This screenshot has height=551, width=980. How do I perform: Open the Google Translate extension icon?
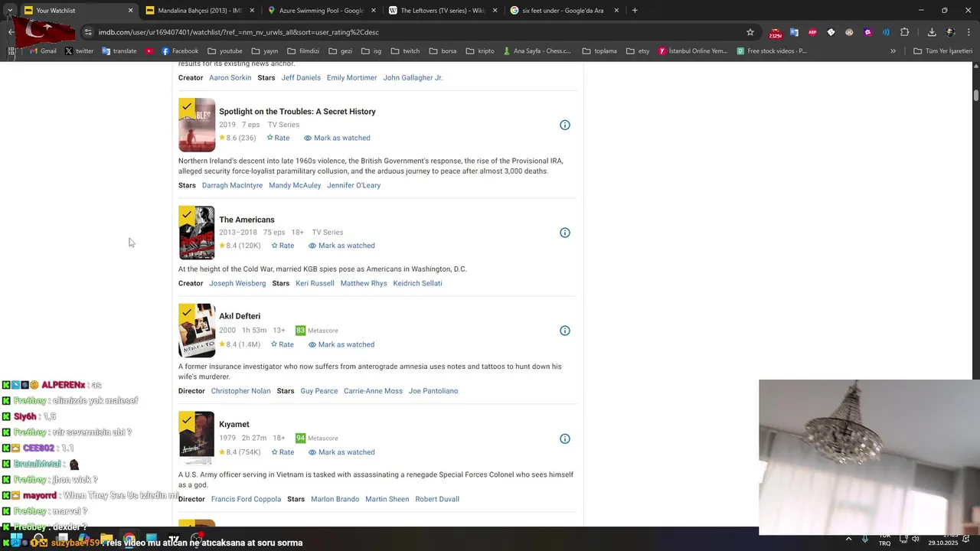pyautogui.click(x=794, y=32)
